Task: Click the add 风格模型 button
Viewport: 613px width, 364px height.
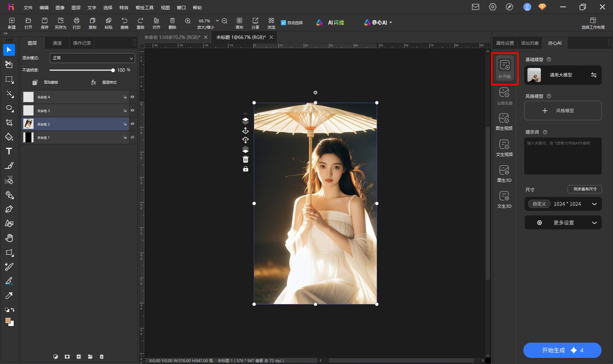Action: 563,111
